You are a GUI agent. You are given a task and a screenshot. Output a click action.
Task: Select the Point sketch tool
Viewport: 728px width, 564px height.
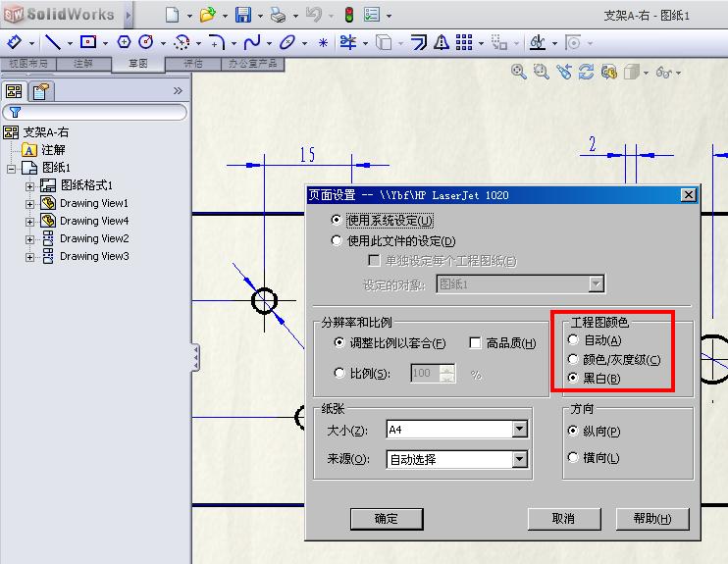[x=323, y=43]
